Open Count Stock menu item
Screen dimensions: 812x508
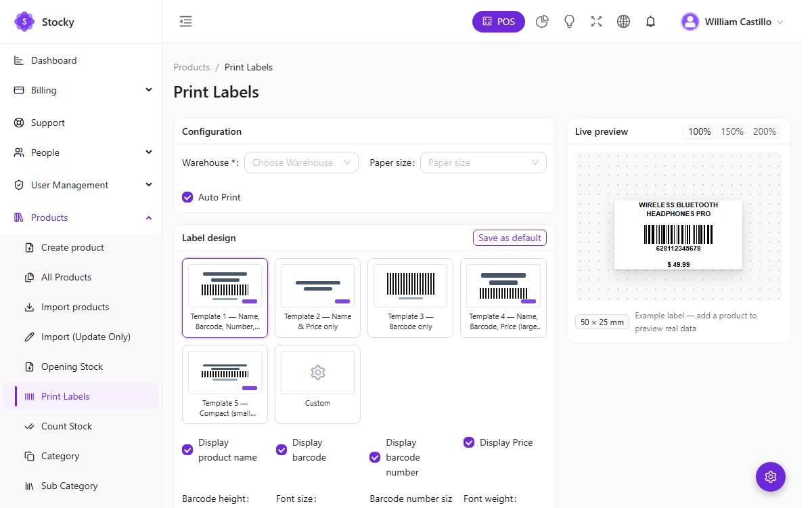(81, 426)
